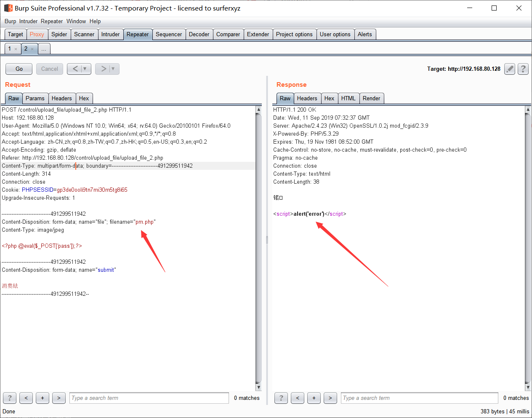Go back in request history
The image size is (532, 418).
pyautogui.click(x=75, y=69)
